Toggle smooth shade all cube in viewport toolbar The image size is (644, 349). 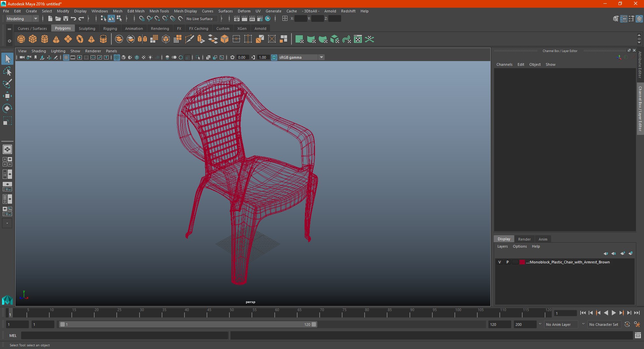click(123, 57)
